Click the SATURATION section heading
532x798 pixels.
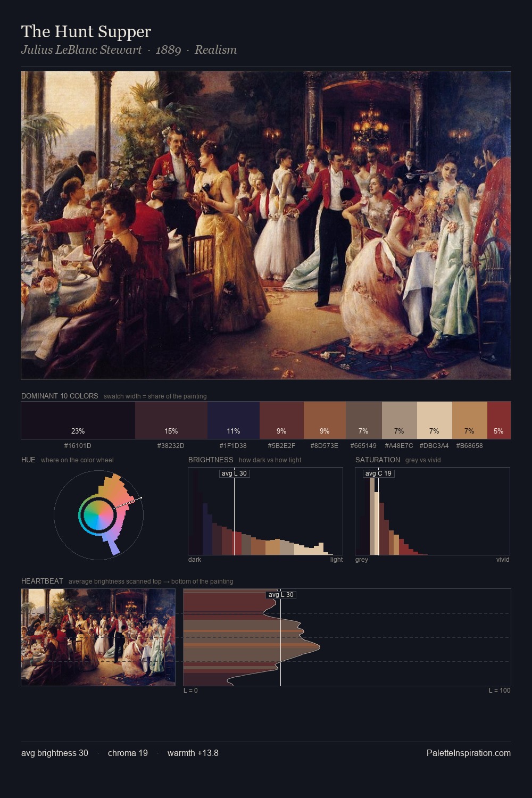(378, 460)
